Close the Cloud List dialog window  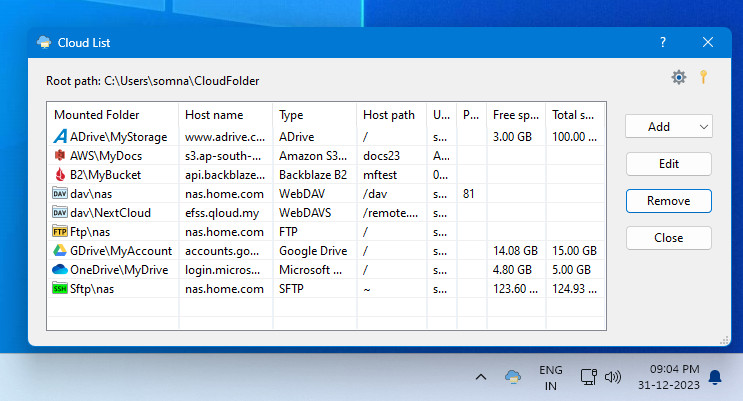708,42
